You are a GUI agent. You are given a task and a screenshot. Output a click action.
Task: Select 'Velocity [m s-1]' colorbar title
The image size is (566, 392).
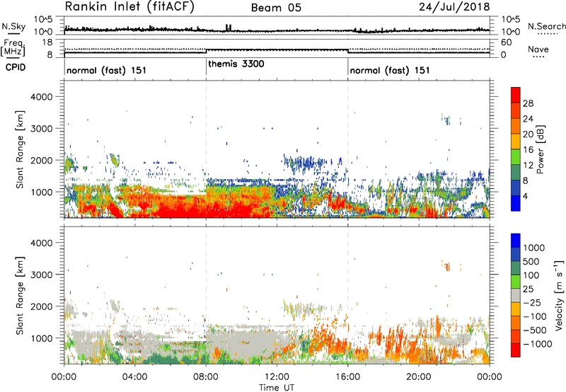click(559, 295)
